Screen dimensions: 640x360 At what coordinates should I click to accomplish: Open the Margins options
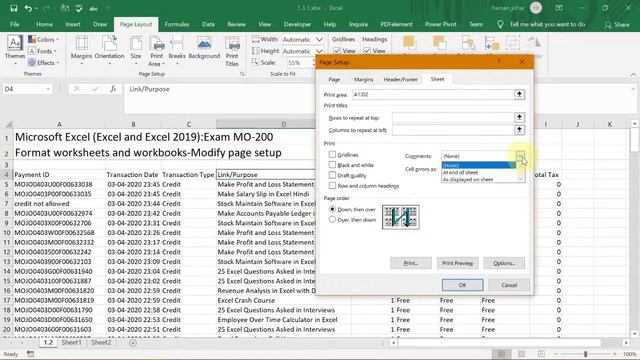(81, 50)
